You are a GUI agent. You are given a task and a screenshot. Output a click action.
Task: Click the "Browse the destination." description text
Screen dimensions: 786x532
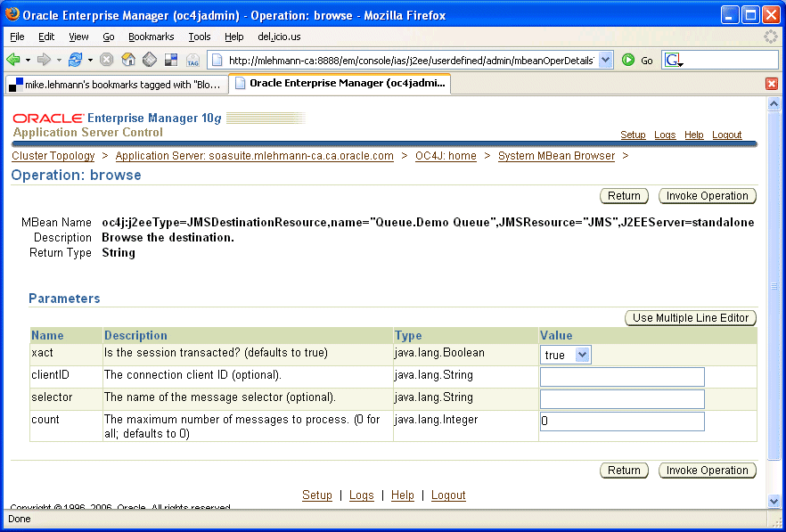click(x=168, y=238)
